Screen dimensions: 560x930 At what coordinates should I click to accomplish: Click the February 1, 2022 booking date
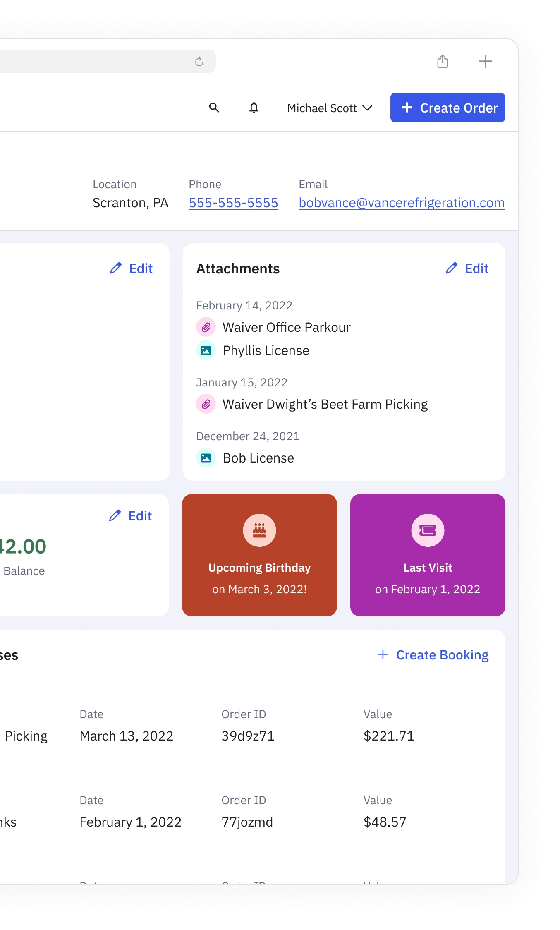click(131, 822)
